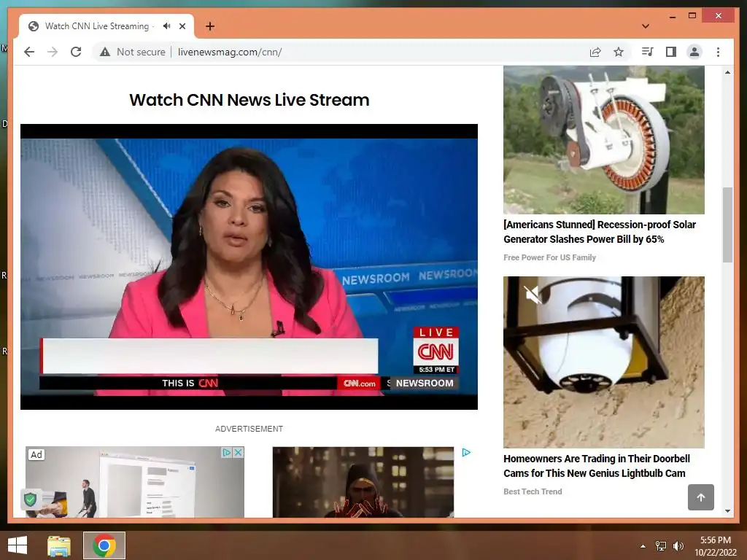Click the Best Tech Trend source link

click(533, 491)
